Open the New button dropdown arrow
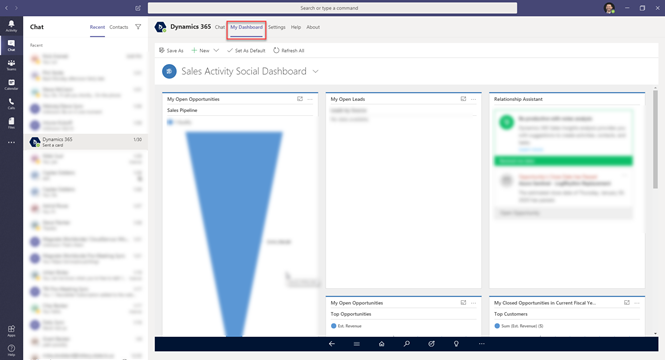The height and width of the screenshot is (360, 665). click(x=216, y=50)
